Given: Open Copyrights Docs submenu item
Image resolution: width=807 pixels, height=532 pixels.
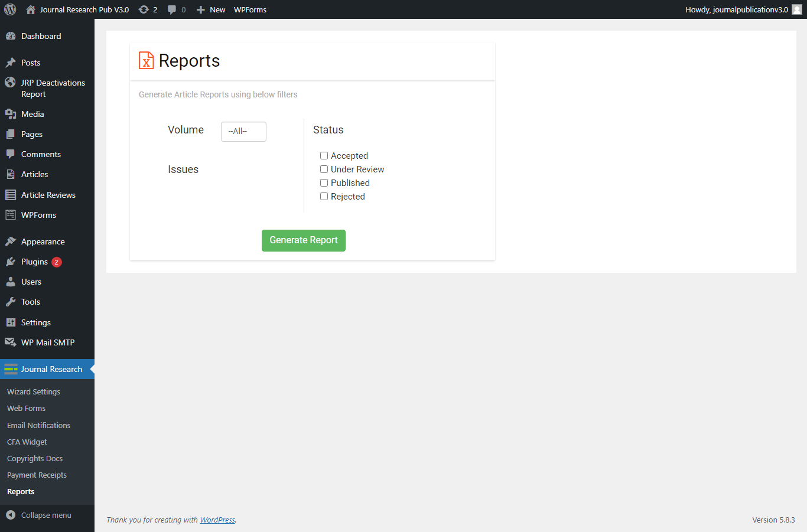Looking at the screenshot, I should 35,458.
